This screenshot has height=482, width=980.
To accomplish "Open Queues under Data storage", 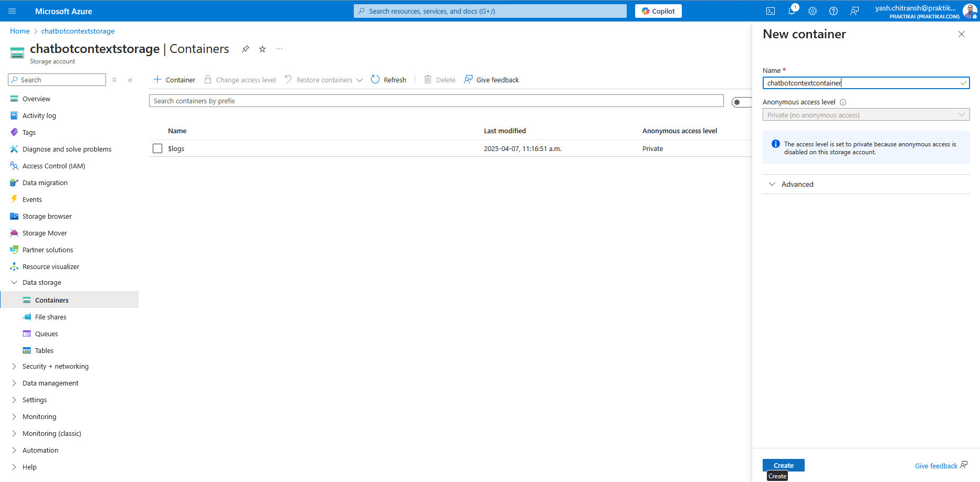I will [x=46, y=334].
